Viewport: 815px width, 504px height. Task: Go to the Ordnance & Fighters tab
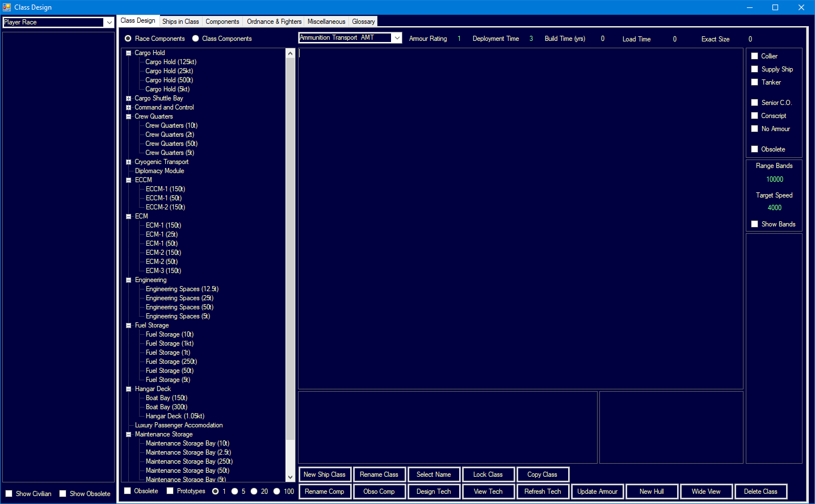point(274,22)
